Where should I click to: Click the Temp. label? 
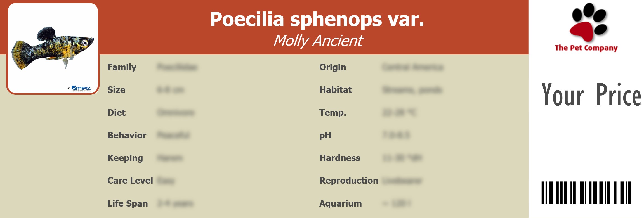[333, 113]
